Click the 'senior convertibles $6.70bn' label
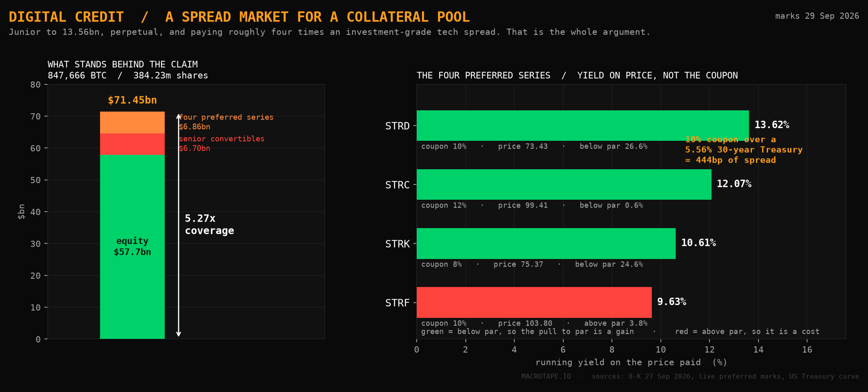Image resolution: width=868 pixels, height=392 pixels. (x=222, y=143)
